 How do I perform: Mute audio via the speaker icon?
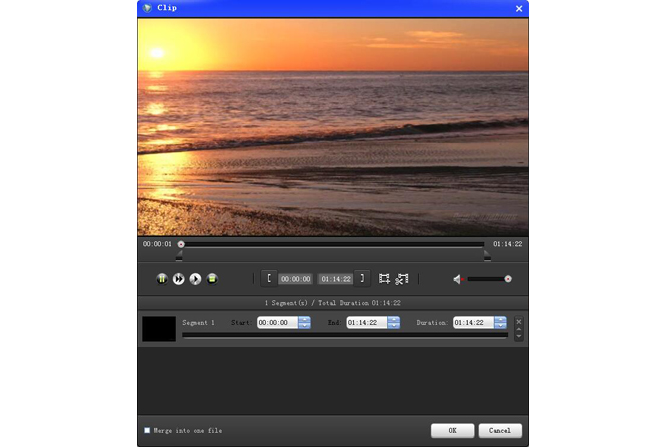coord(458,279)
